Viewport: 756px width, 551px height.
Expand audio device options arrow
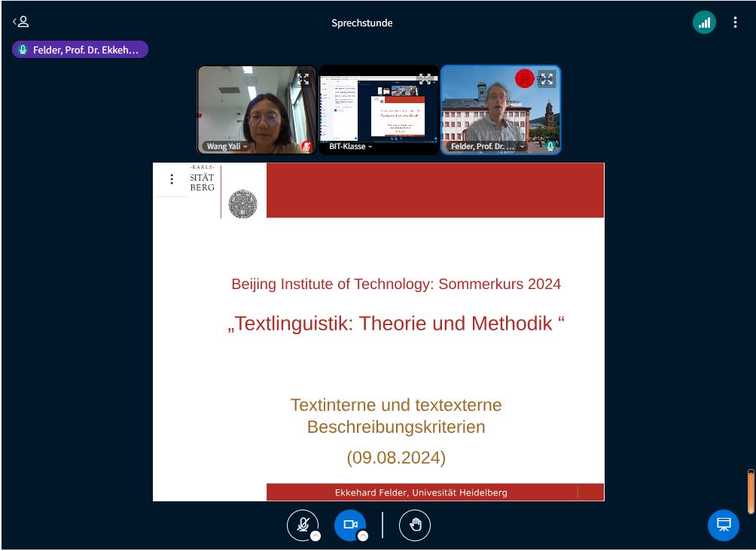tap(316, 536)
